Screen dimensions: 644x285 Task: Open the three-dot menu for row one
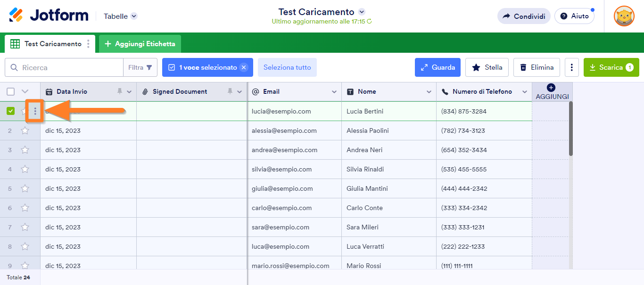tap(35, 111)
